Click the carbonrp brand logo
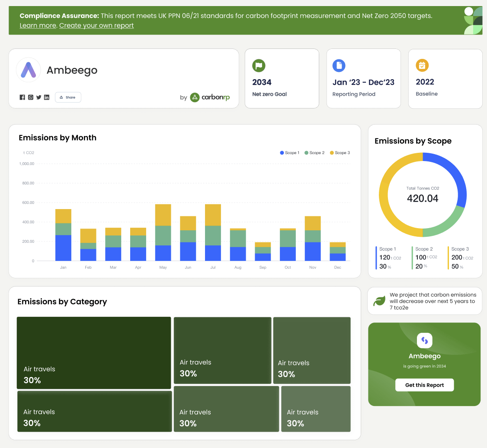The height and width of the screenshot is (448, 487). [210, 97]
